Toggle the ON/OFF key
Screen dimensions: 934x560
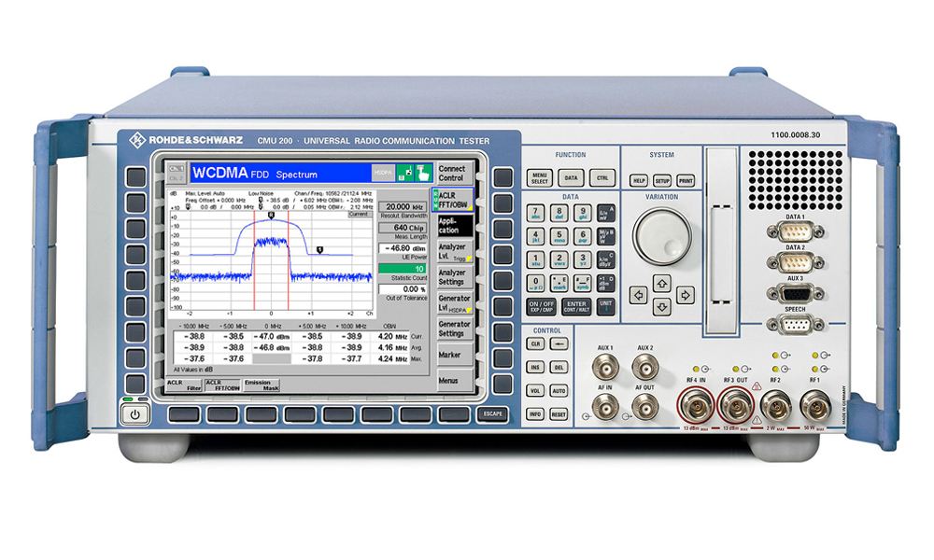pyautogui.click(x=541, y=307)
